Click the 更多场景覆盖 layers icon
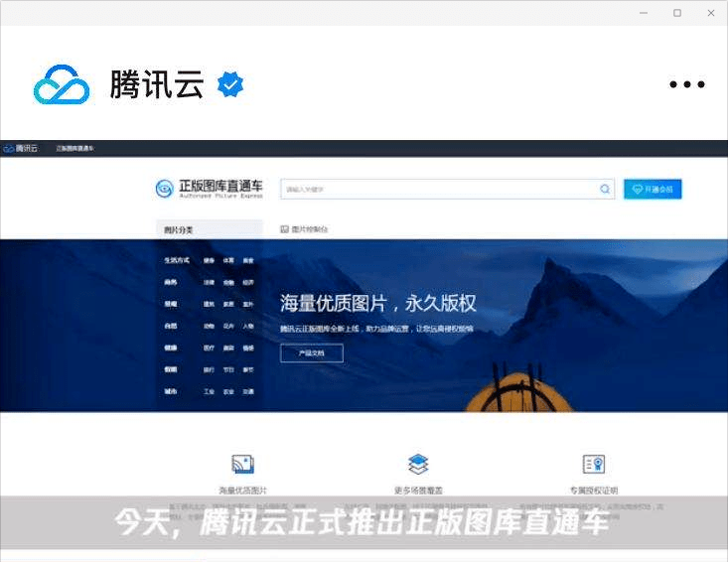 pos(418,464)
